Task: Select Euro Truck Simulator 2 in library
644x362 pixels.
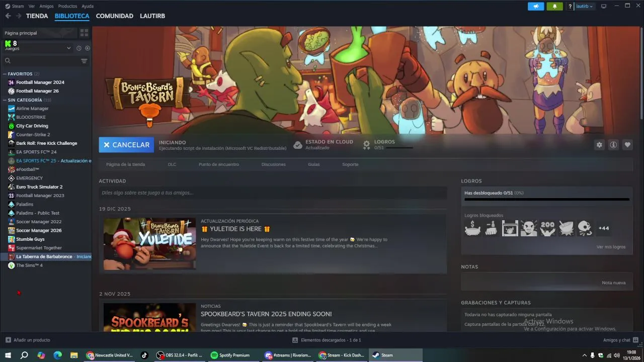Action: click(x=39, y=187)
